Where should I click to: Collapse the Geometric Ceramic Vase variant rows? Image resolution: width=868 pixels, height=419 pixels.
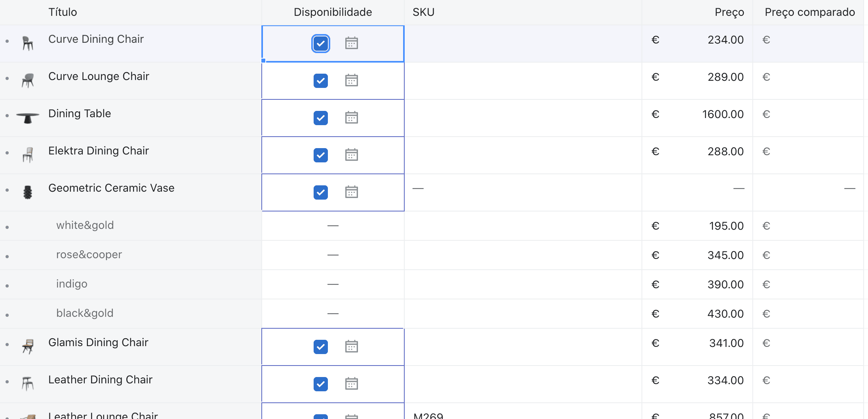tap(9, 192)
